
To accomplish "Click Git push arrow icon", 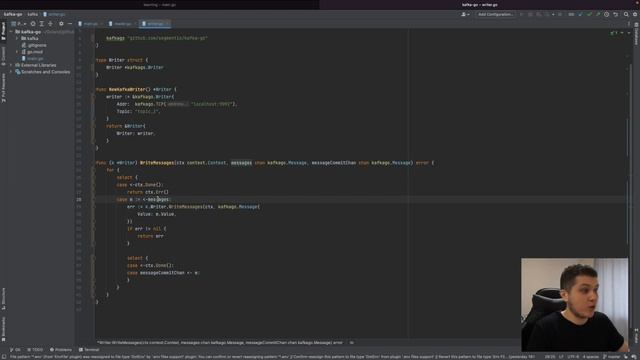I will 598,14.
